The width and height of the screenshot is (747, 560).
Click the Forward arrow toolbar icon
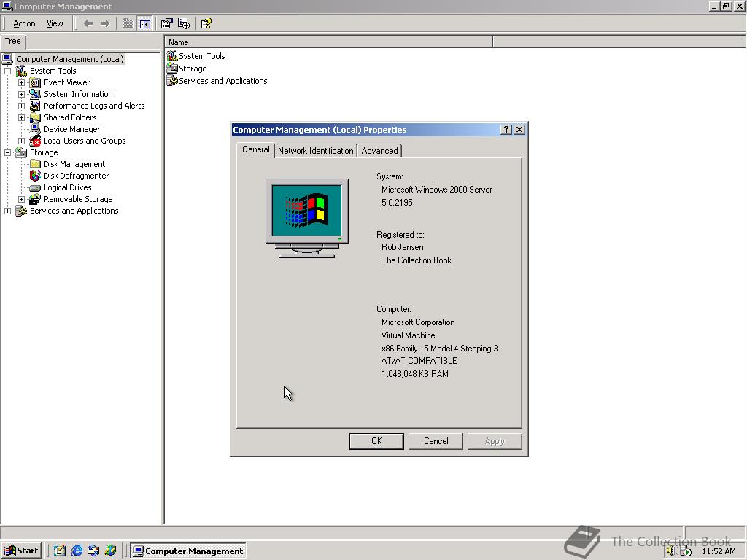[105, 23]
